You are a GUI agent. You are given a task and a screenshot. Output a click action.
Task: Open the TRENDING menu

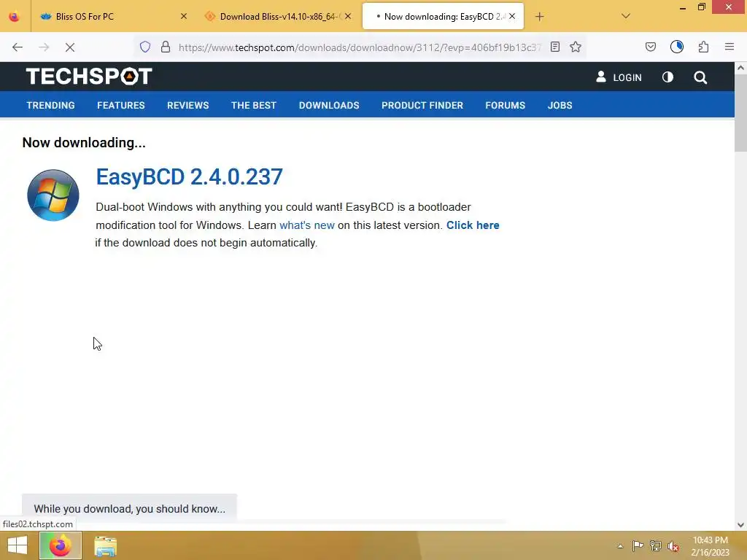(50, 105)
